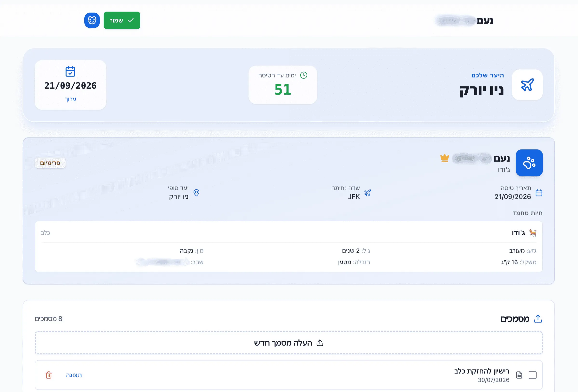Click the JFK landing airport value
The width and height of the screenshot is (578, 392).
click(354, 197)
